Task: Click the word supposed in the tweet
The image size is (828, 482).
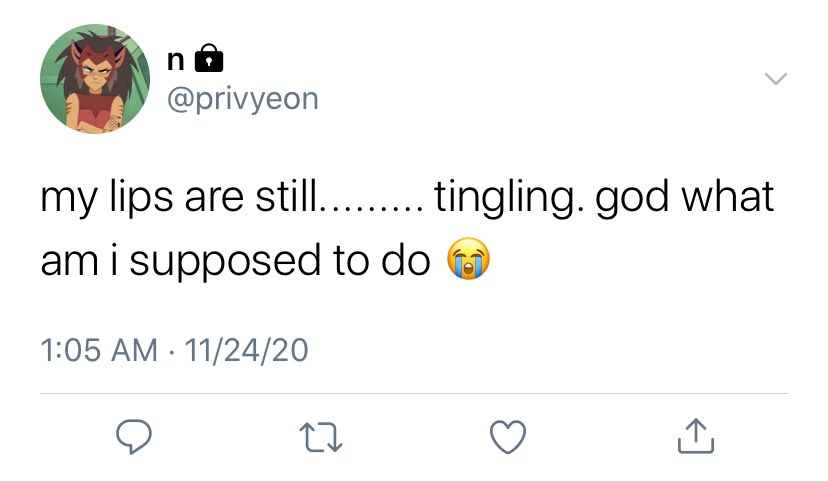Action: click(225, 261)
